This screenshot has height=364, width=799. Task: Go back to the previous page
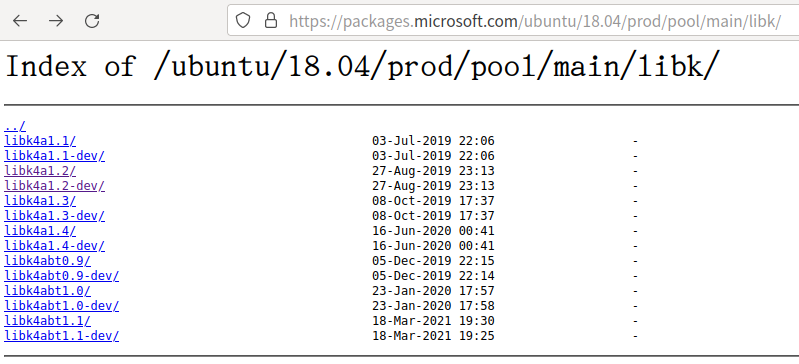tap(20, 21)
